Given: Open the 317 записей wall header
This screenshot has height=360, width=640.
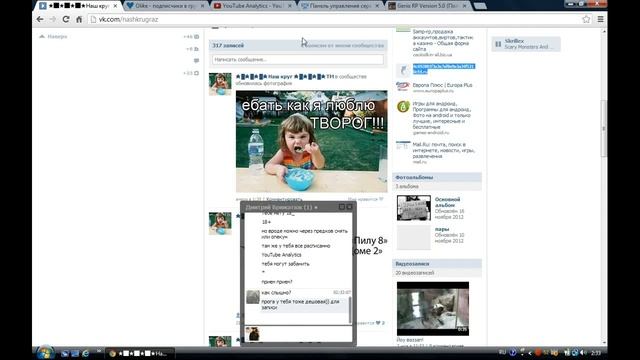Looking at the screenshot, I should [x=228, y=45].
